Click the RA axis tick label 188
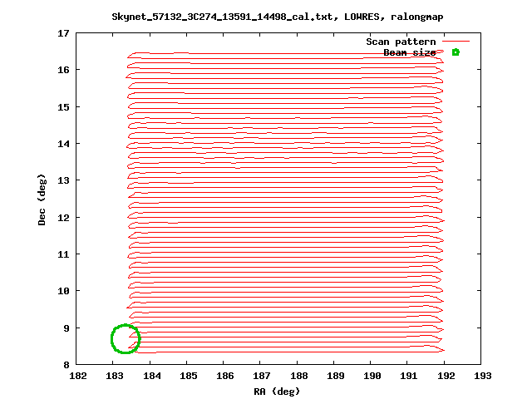Image resolution: width=532 pixels, height=399 pixels. click(x=299, y=376)
